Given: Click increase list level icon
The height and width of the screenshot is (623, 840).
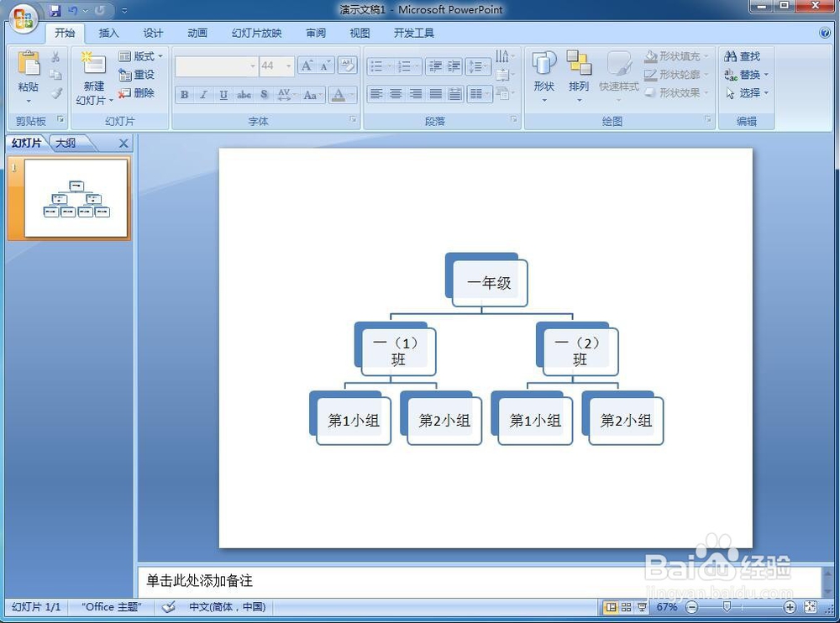Looking at the screenshot, I should point(454,65).
